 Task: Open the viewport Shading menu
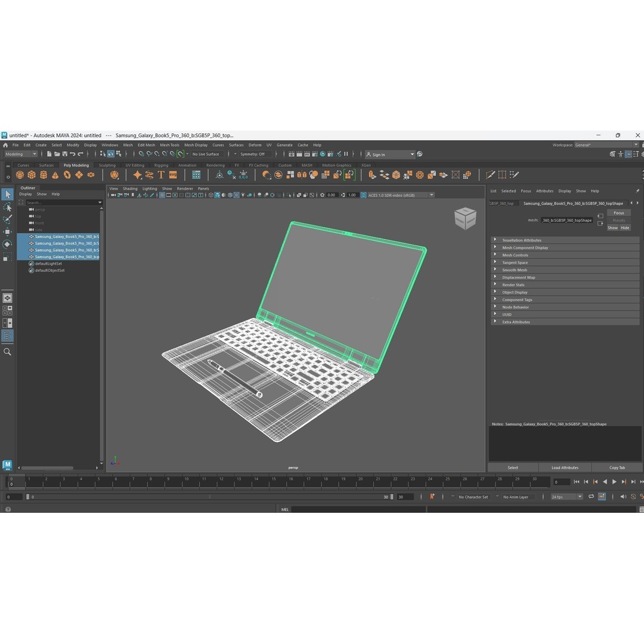[x=130, y=188]
